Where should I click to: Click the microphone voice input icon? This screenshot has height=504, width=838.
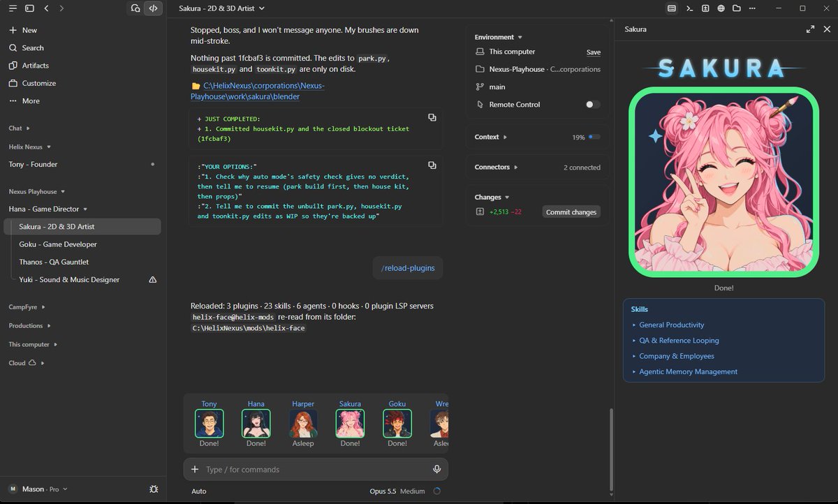(436, 469)
